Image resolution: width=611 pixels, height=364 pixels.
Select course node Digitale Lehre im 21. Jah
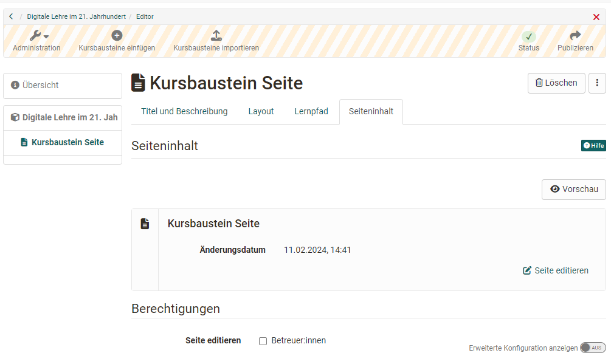pyautogui.click(x=66, y=117)
